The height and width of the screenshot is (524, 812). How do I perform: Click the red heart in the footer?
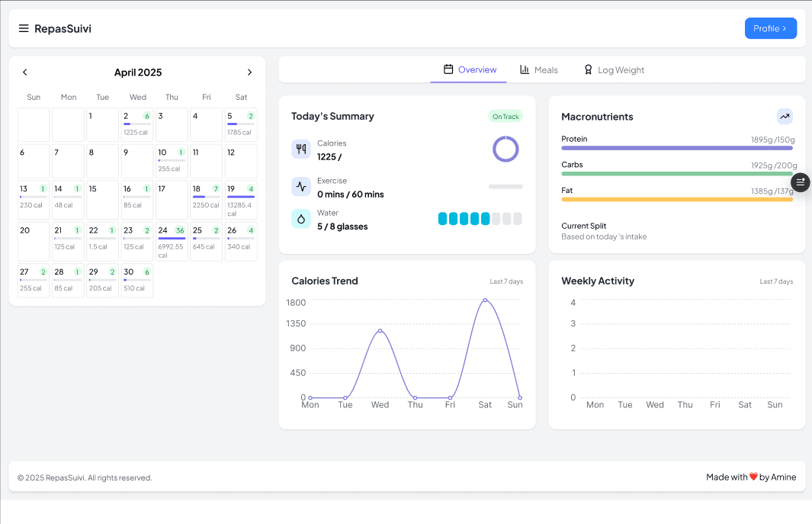tap(753, 477)
